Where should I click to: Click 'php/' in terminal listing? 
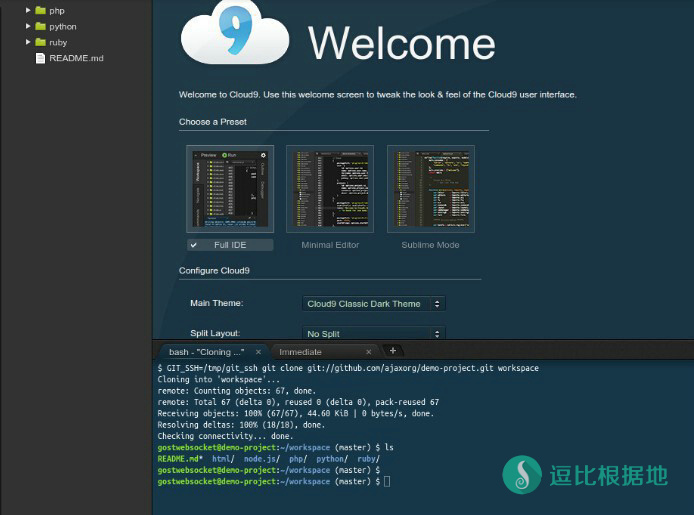pyautogui.click(x=298, y=459)
